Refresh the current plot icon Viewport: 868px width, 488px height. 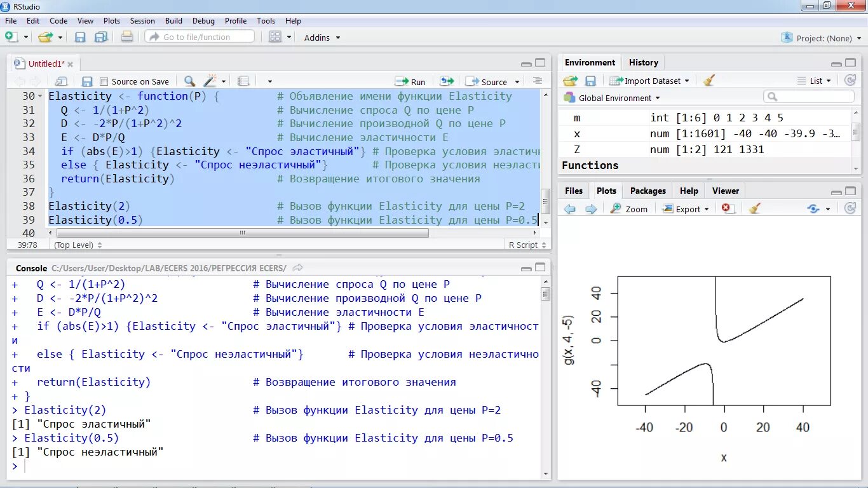coord(850,208)
